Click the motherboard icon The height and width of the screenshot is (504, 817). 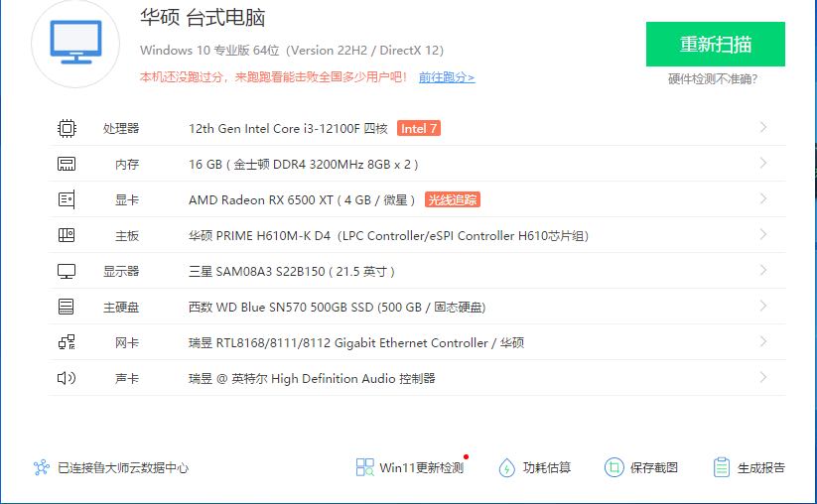pos(67,235)
